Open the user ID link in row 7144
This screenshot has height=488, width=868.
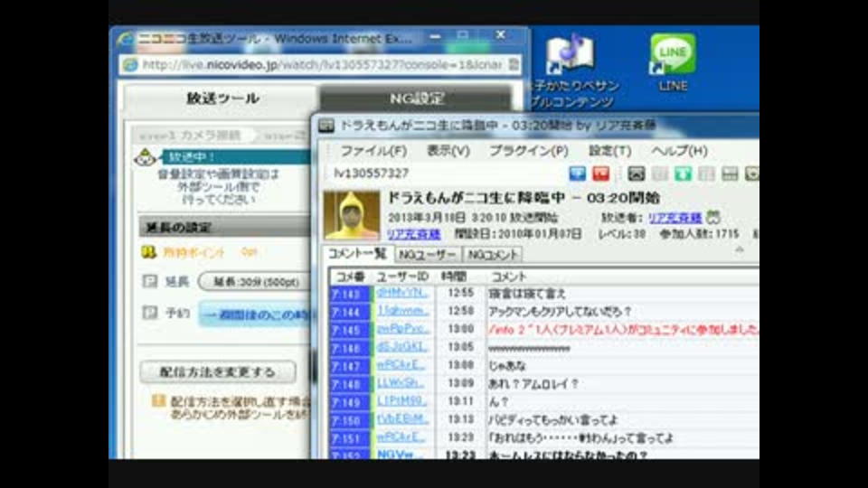(x=403, y=311)
